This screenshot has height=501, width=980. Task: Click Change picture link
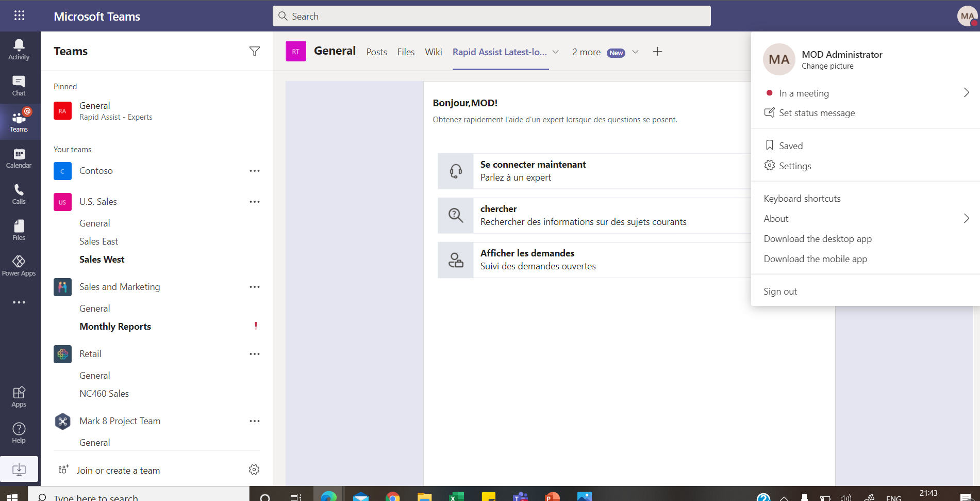pos(827,66)
